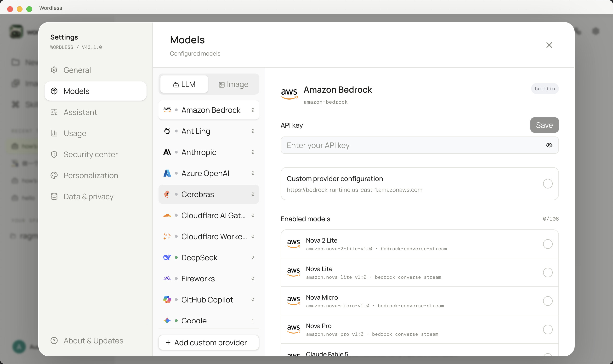The width and height of the screenshot is (613, 364).
Task: Click the Cerebras logo icon
Action: (x=167, y=194)
